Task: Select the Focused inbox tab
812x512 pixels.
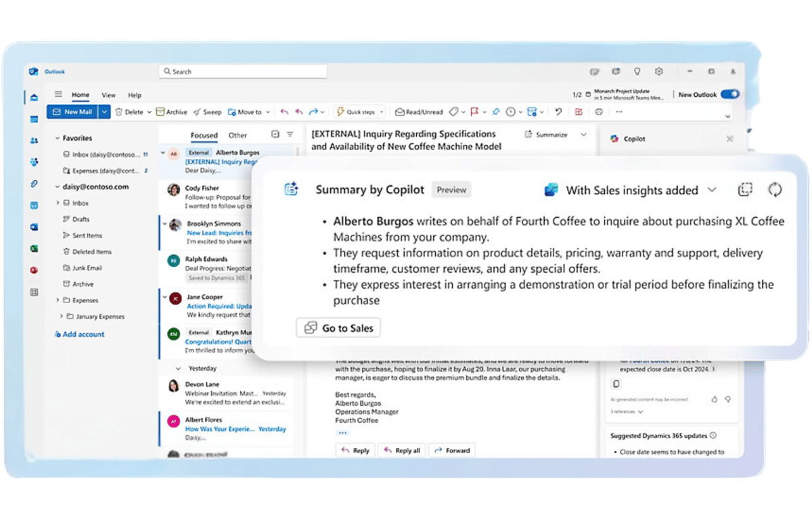Action: click(x=204, y=135)
